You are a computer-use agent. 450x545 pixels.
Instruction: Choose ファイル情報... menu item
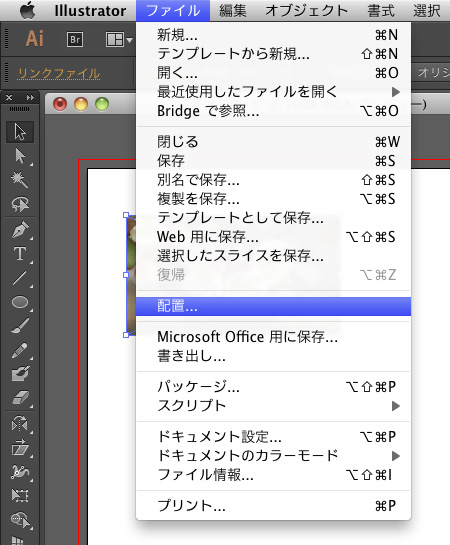[x=273, y=475]
